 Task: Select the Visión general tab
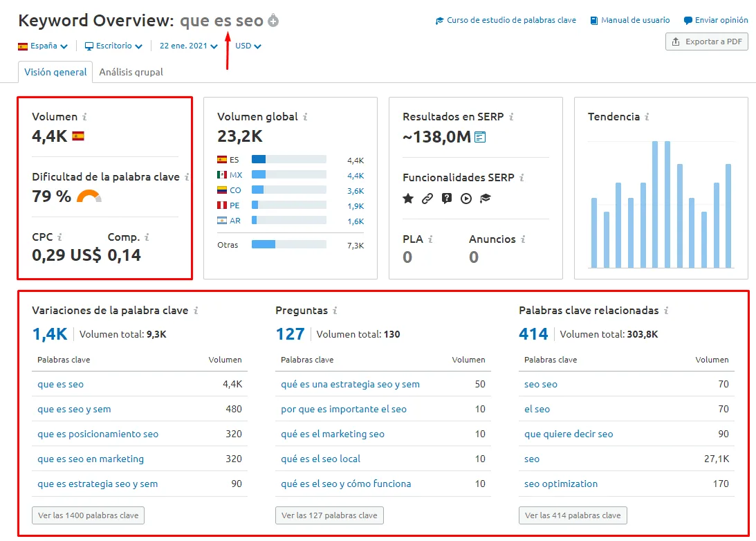point(55,71)
